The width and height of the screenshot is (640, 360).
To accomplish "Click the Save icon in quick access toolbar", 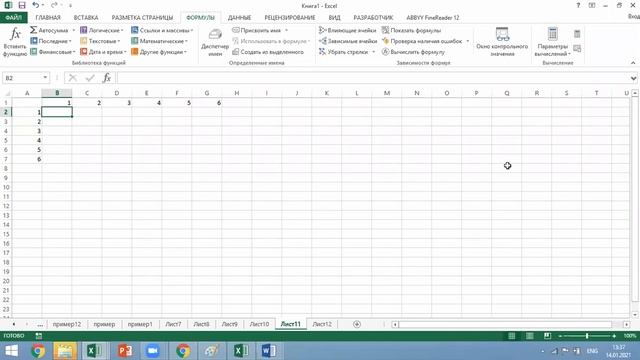I will coord(22,5).
